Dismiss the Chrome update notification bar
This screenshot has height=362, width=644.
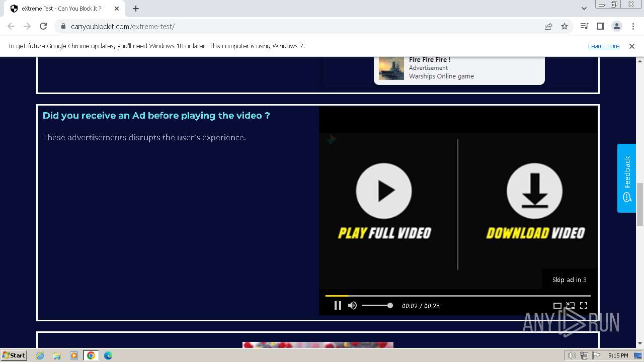pyautogui.click(x=632, y=46)
